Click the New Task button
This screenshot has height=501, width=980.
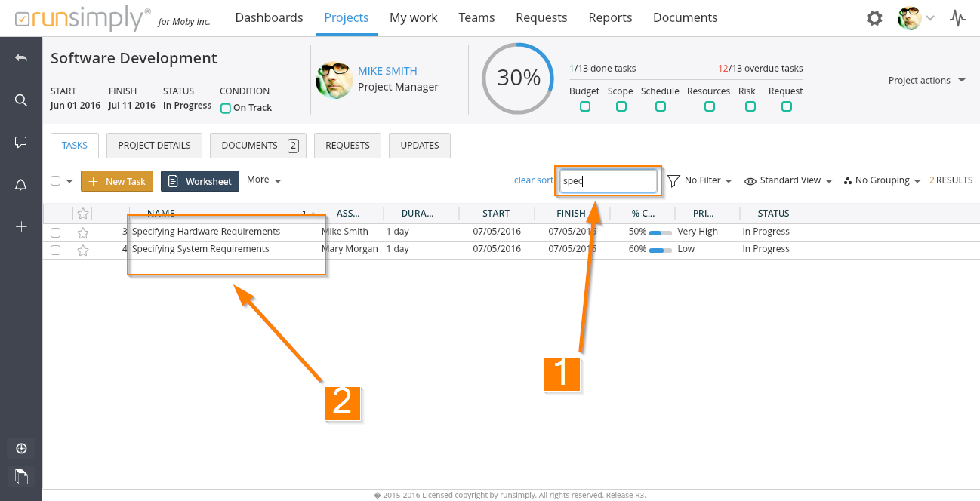(117, 181)
